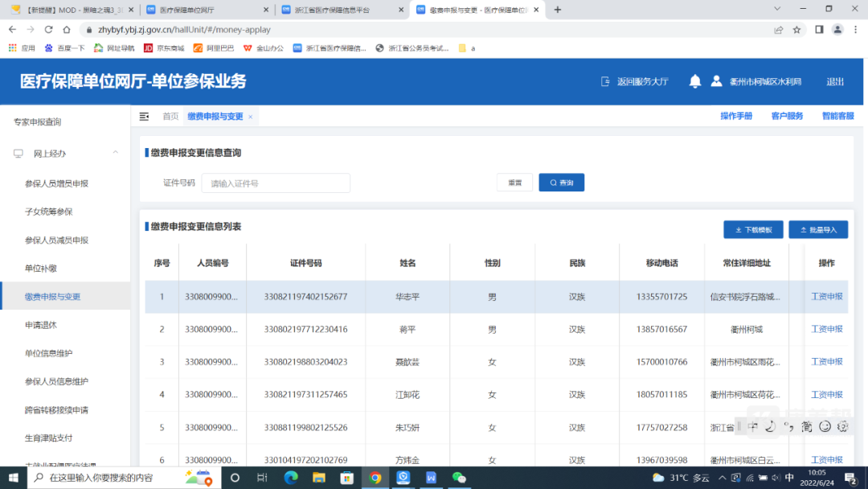Open Microsoft Edge from the taskbar
Viewport: 868px width, 489px height.
point(291,478)
